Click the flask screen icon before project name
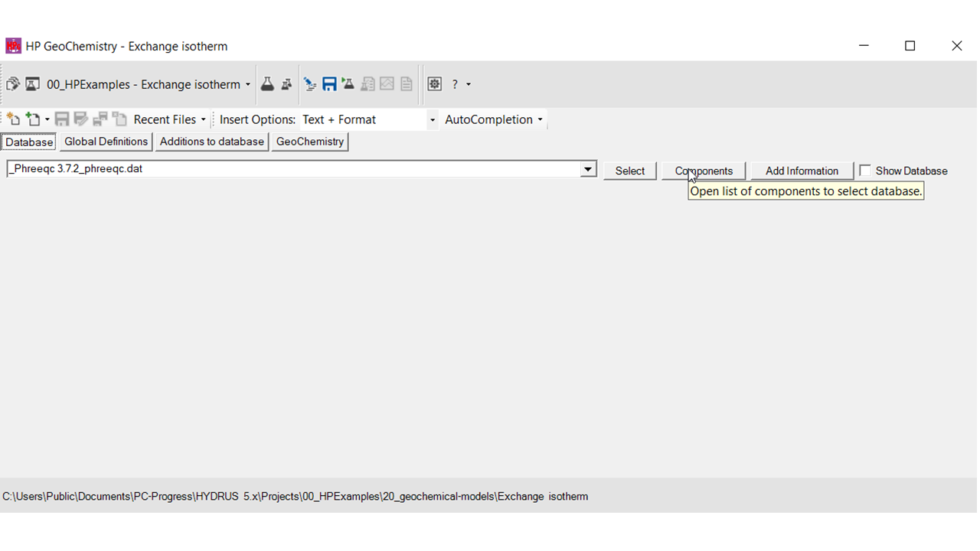Viewport: 980px width, 551px height. click(x=33, y=84)
